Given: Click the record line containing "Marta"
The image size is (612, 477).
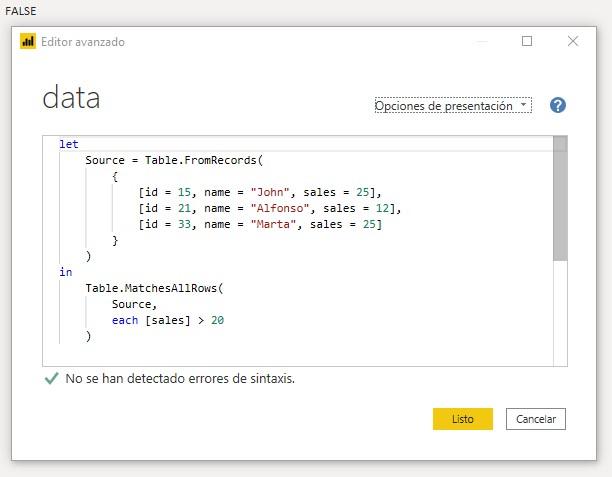Looking at the screenshot, I should [260, 224].
